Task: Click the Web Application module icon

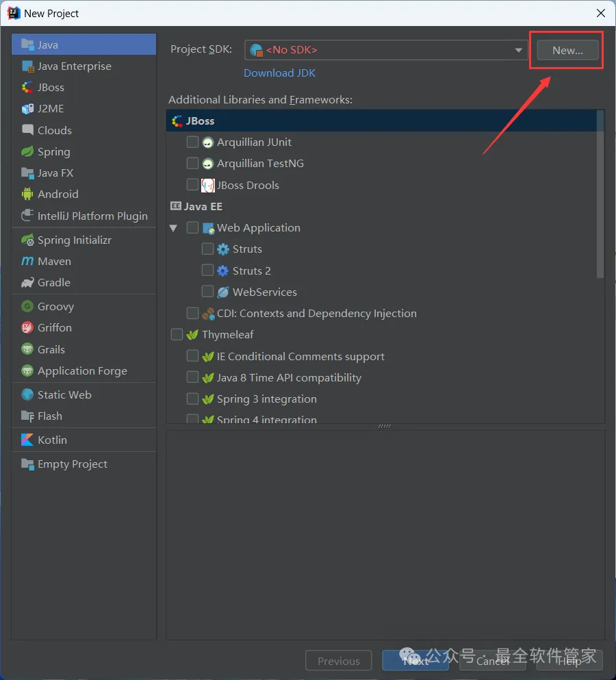Action: point(208,228)
